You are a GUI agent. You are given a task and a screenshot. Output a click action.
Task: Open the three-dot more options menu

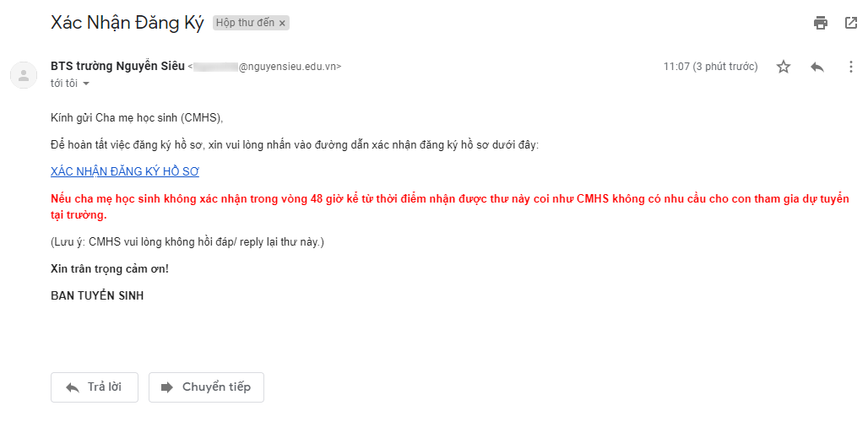[x=851, y=67]
